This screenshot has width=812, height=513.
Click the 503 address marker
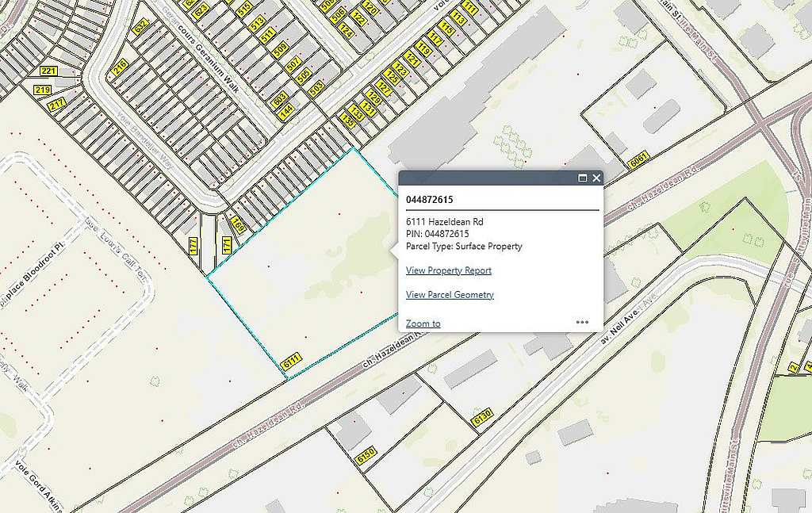click(x=316, y=88)
